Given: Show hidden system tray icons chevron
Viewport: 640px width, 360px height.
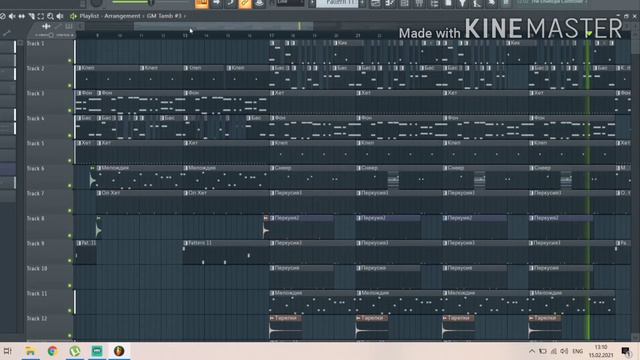Looking at the screenshot, I should (x=531, y=351).
